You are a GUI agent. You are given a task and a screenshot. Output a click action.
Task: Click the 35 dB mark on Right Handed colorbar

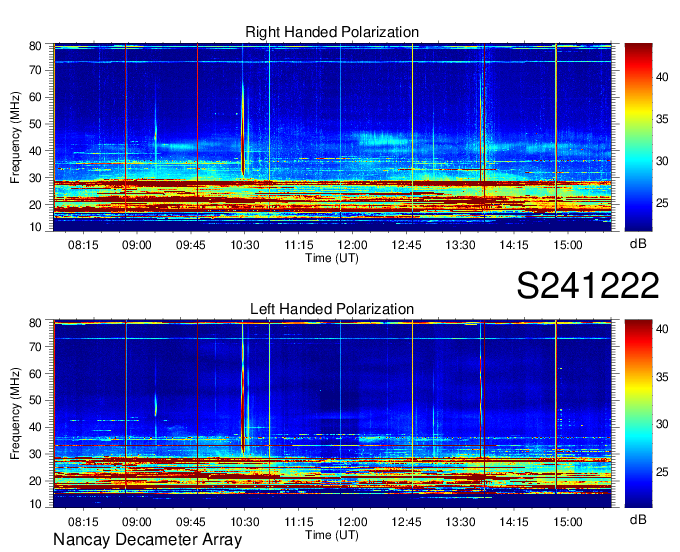(x=662, y=119)
